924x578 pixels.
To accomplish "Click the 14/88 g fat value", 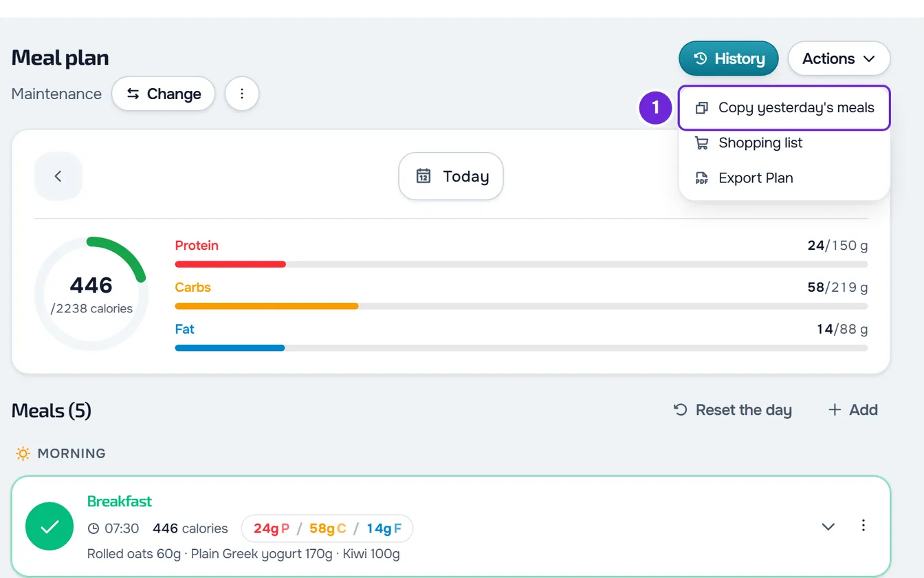I will pyautogui.click(x=842, y=330).
